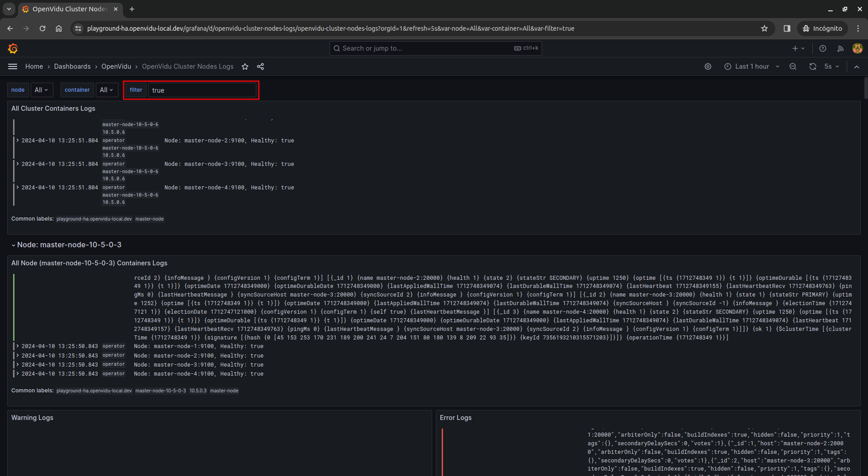Open the Last 1 hour time picker
This screenshot has width=868, height=476.
751,66
